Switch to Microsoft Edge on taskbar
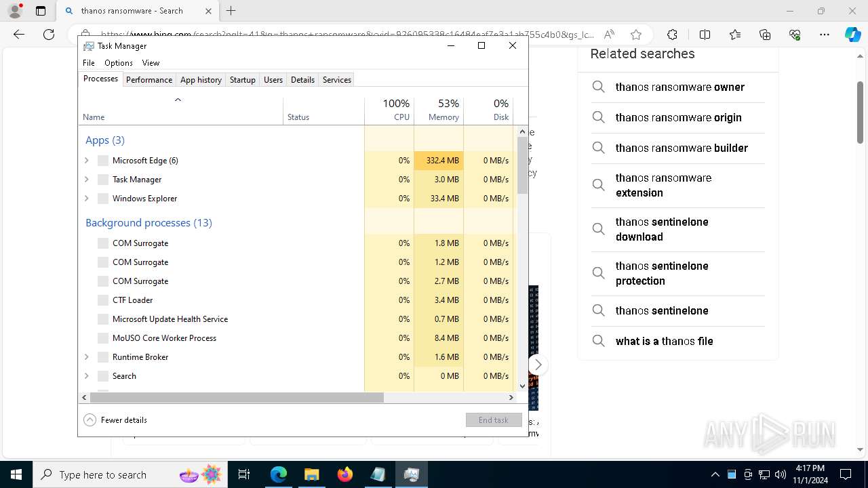 click(279, 474)
